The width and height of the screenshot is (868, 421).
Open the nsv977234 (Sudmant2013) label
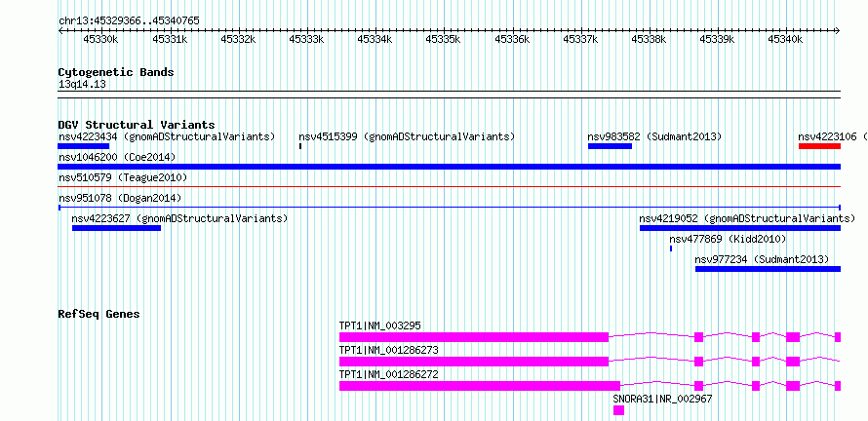[763, 259]
